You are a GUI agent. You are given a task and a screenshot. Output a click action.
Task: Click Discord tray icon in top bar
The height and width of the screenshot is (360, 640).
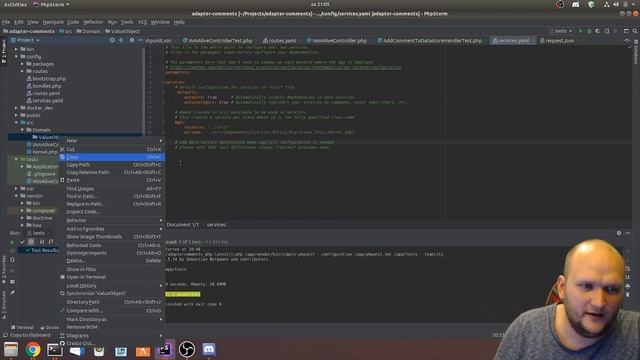576,4
